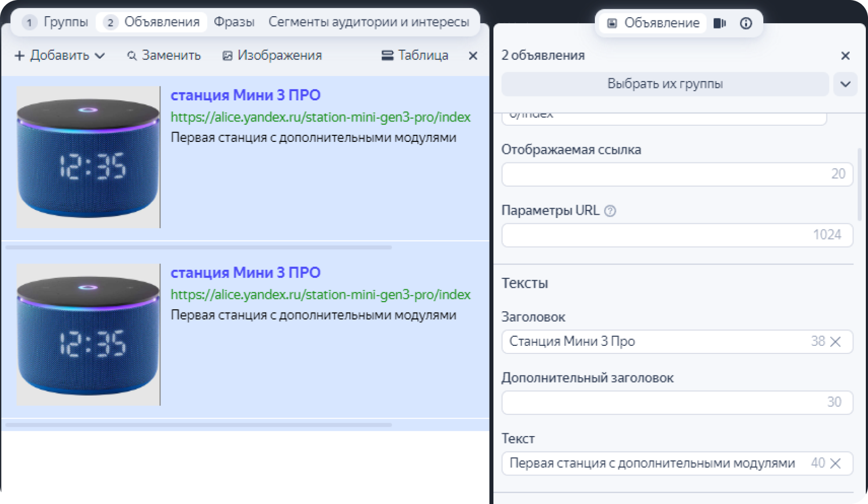Close the ads list panel
The image size is (868, 504).
coord(473,56)
